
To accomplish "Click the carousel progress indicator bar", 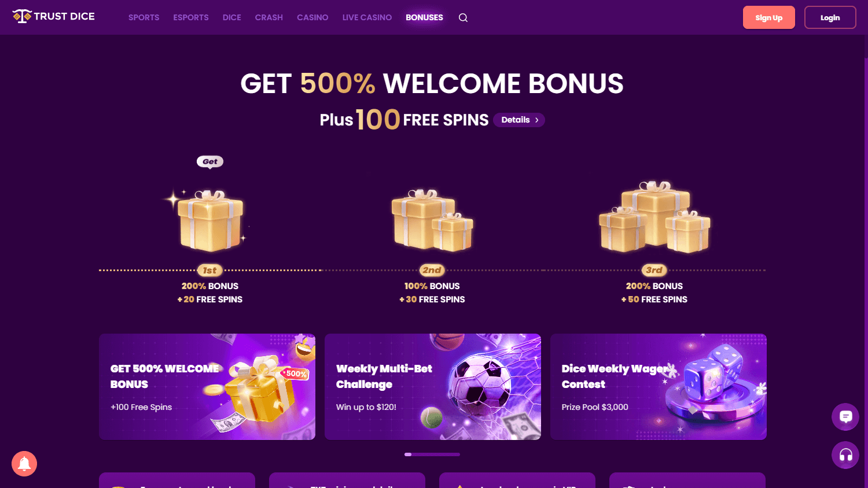I will (432, 454).
